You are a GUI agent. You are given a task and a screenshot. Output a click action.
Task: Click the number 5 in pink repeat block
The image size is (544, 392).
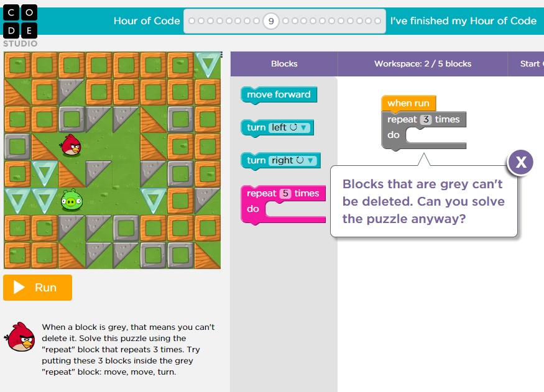tap(285, 193)
